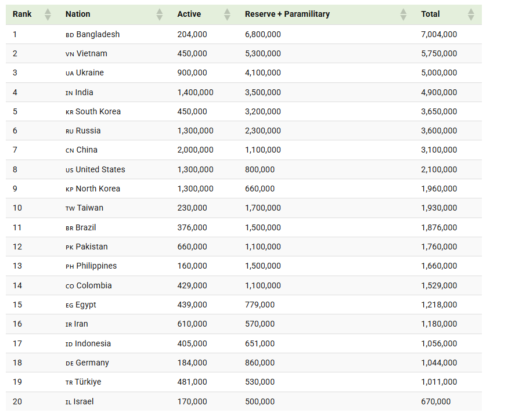The height and width of the screenshot is (420, 508).
Task: Click the KR flag icon beside South Korea
Action: click(x=70, y=112)
